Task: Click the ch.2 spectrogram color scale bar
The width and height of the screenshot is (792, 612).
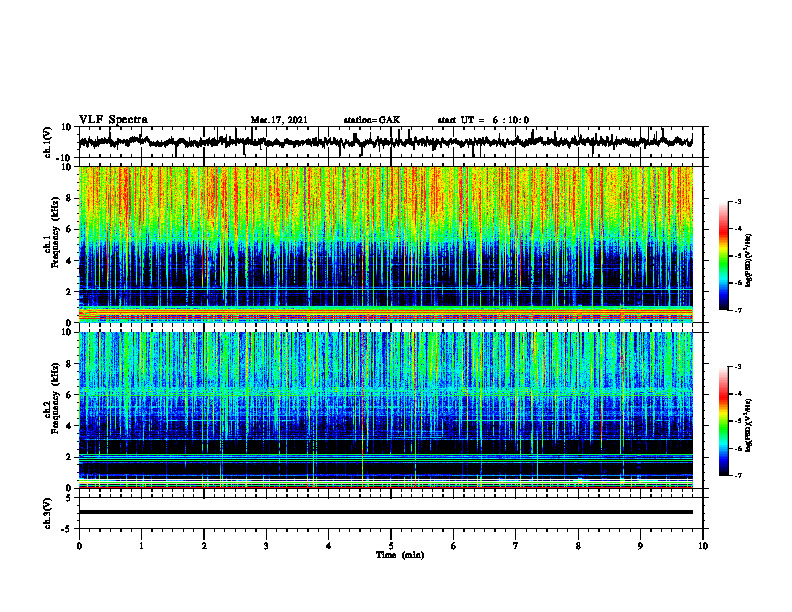Action: [723, 421]
